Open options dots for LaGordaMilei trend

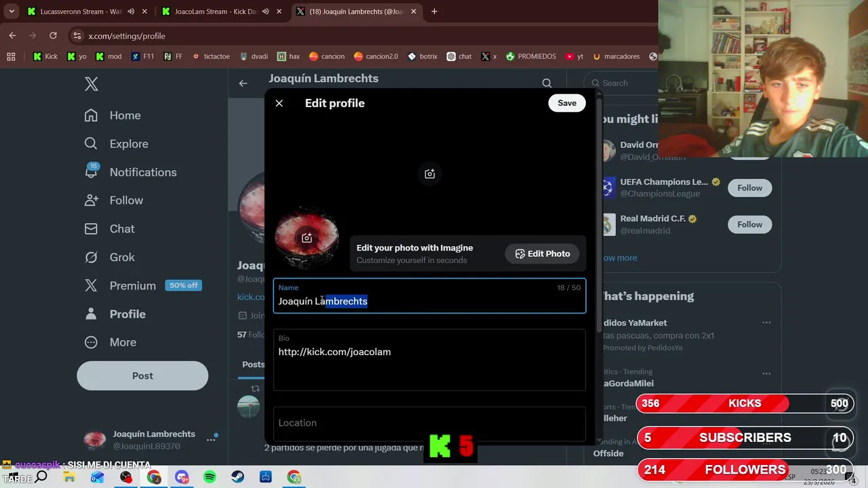(x=766, y=373)
